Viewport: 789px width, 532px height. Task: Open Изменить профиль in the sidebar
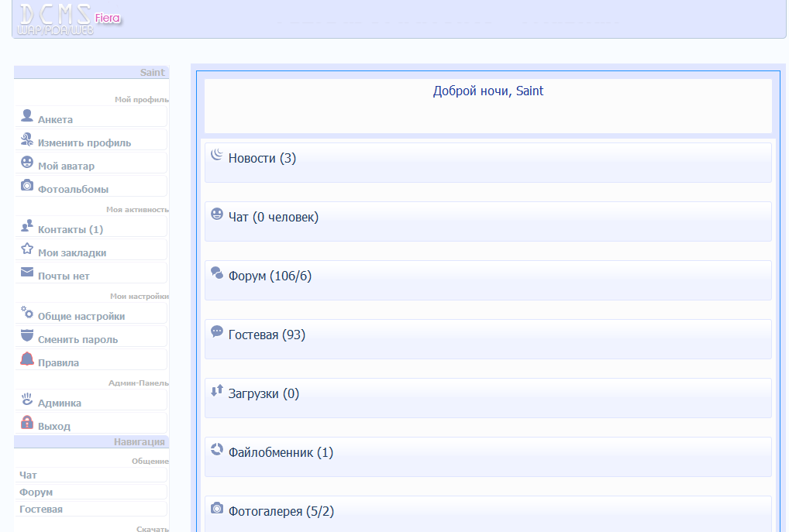(x=84, y=143)
